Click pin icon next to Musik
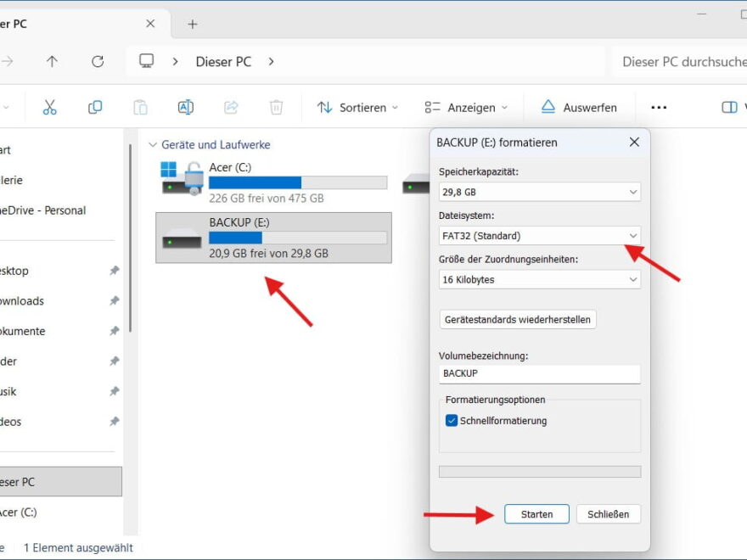Image resolution: width=747 pixels, height=560 pixels. click(x=115, y=391)
